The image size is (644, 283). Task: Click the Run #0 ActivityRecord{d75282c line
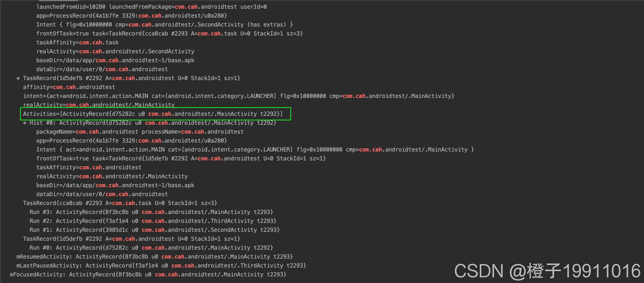tap(151, 248)
